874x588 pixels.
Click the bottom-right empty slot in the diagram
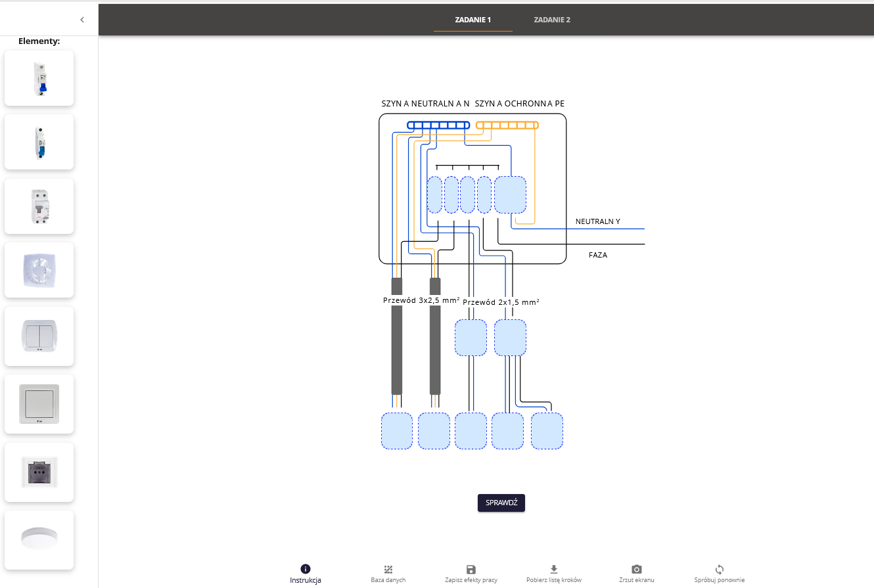click(547, 431)
